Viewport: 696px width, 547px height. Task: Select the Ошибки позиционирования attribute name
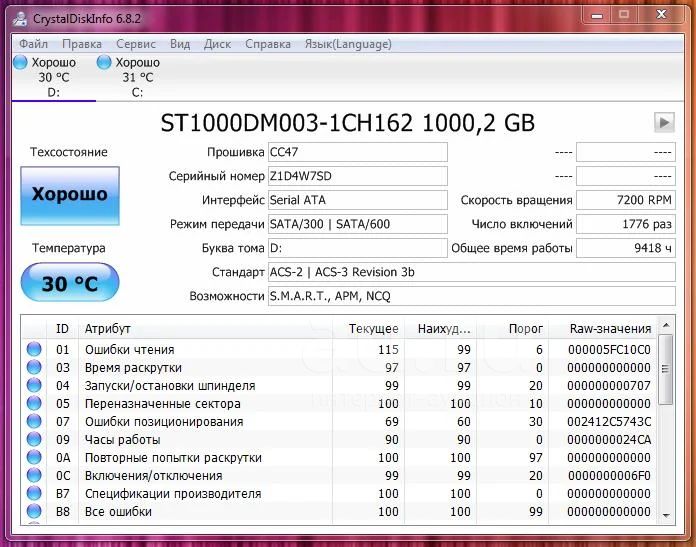click(164, 421)
